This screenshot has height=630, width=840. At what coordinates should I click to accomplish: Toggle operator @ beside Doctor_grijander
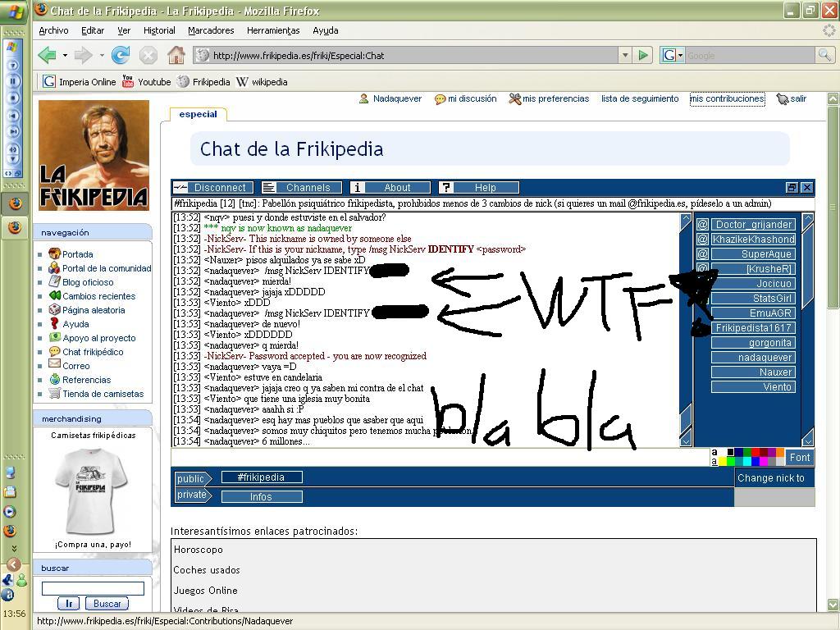702,225
